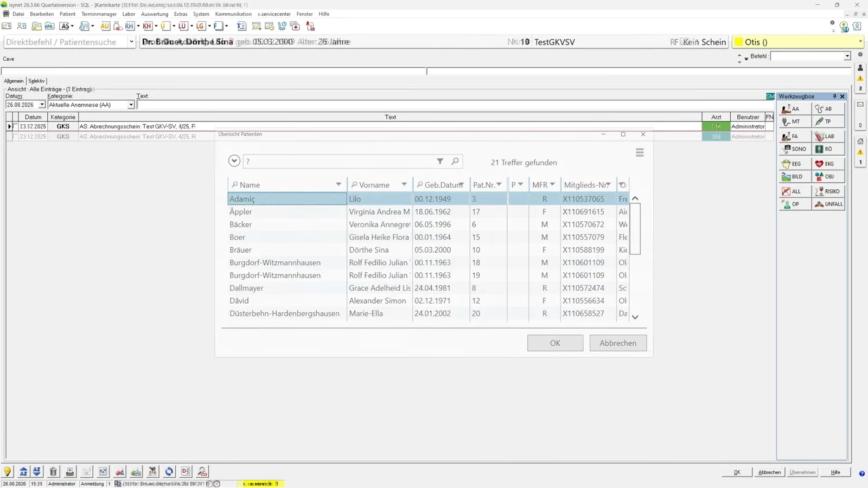This screenshot has width=868, height=488.
Task: Open the RISIKO risk factors tool
Action: tap(828, 191)
